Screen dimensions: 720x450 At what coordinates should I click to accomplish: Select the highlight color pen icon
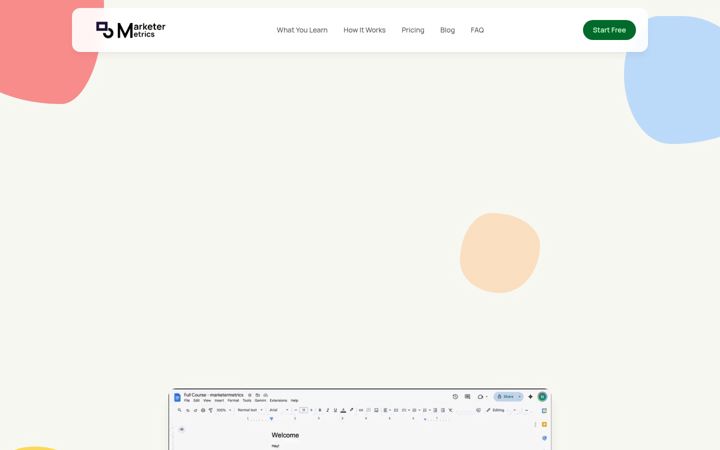click(351, 410)
